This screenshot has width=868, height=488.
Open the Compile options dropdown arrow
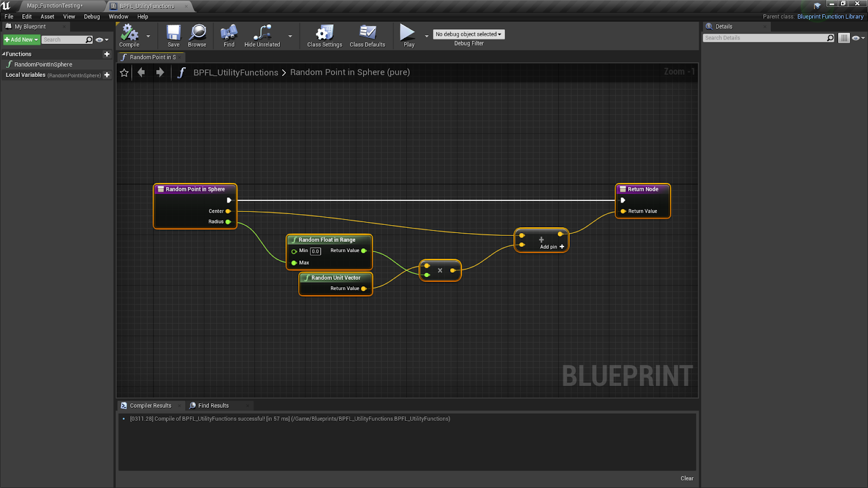tap(147, 37)
